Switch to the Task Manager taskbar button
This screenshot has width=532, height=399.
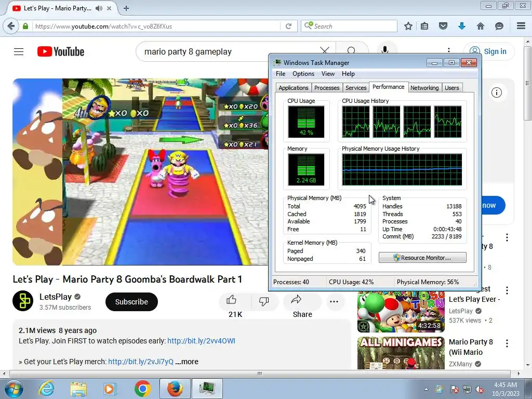coord(207,389)
